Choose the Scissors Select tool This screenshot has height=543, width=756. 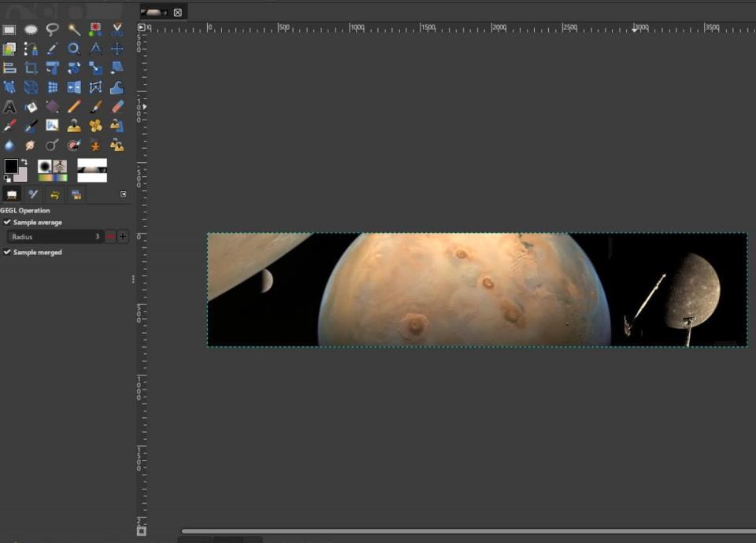point(117,30)
